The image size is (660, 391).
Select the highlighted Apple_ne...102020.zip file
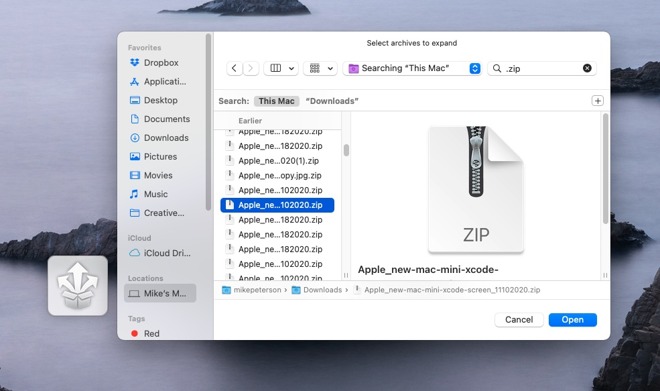[277, 205]
